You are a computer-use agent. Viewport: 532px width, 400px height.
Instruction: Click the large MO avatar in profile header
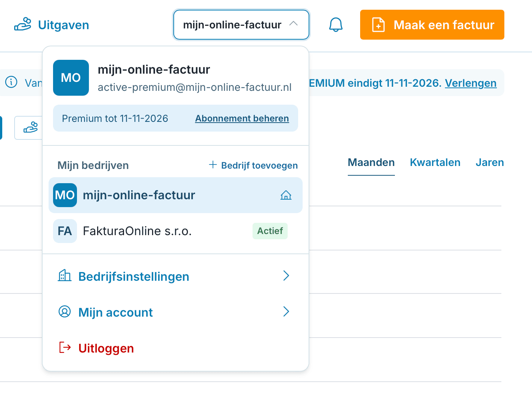[71, 78]
